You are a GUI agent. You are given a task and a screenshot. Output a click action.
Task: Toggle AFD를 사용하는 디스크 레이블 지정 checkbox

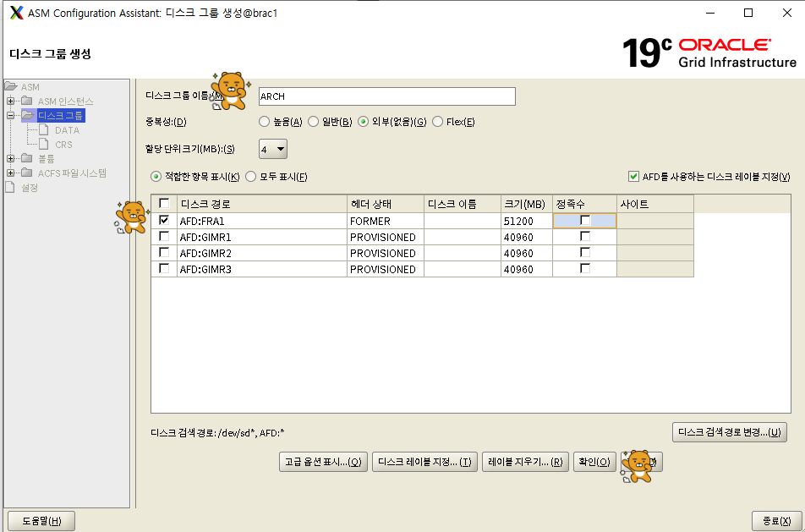pos(633,177)
